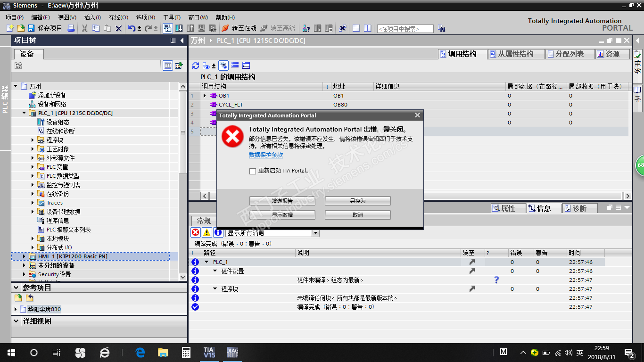This screenshot has height=362, width=644.
Task: Open TIA V15 from the taskbar
Action: [x=209, y=352]
